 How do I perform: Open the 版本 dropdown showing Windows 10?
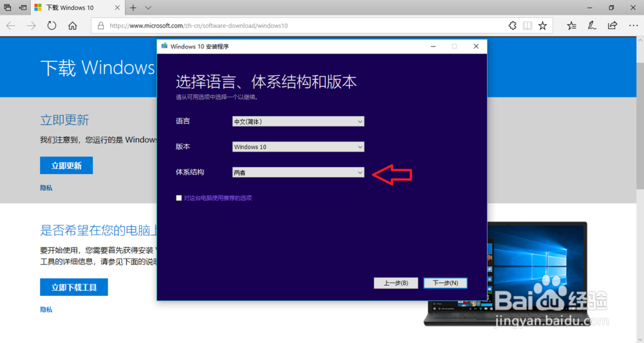click(x=298, y=147)
